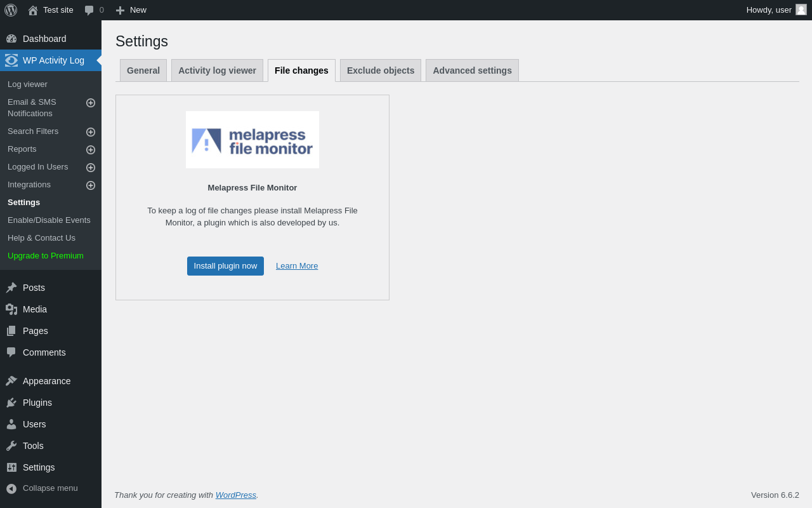
Task: Click the WordPress logo icon
Action: click(x=11, y=10)
